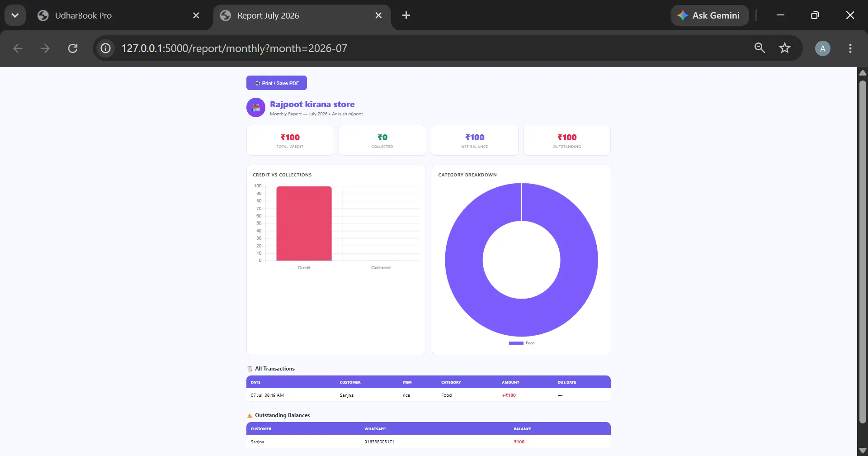Click the red Credit bar in chart

pos(304,223)
